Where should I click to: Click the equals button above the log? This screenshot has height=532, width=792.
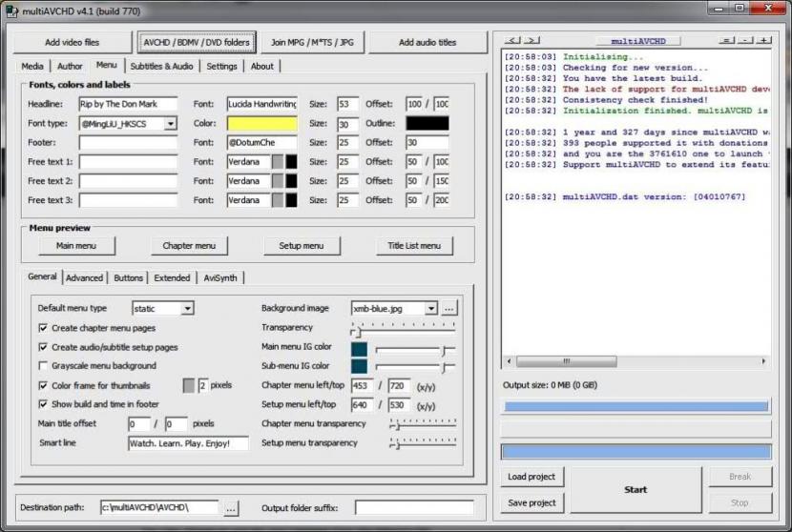(728, 41)
